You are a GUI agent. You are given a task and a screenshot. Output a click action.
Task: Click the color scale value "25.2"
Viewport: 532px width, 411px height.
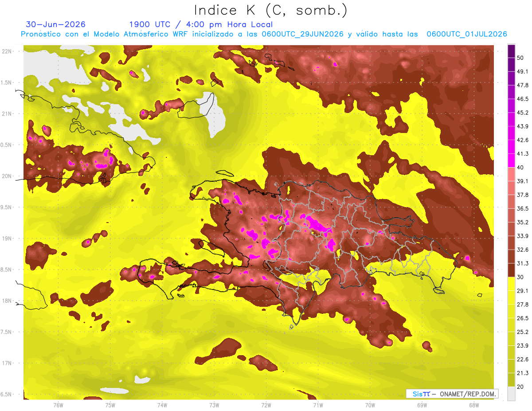pyautogui.click(x=522, y=332)
